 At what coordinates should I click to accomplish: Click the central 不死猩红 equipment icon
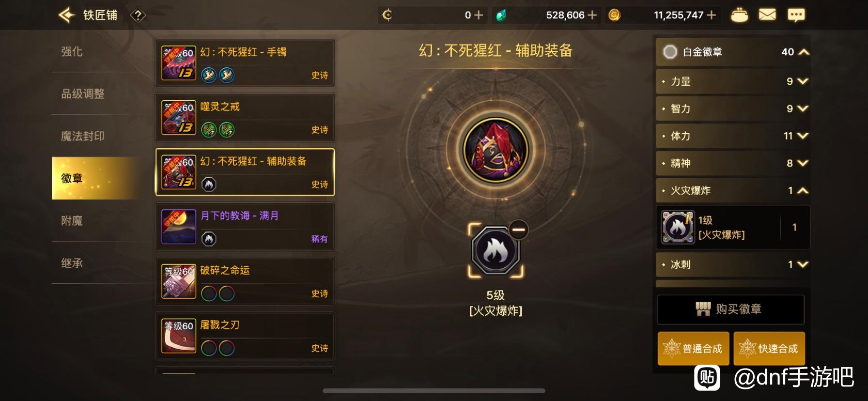tap(496, 150)
